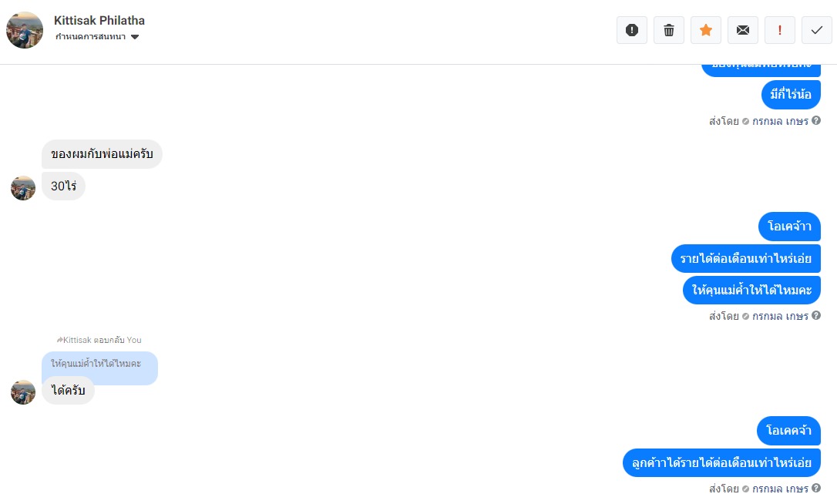Image resolution: width=837 pixels, height=504 pixels.
Task: Click the orange star follow-up icon
Action: pos(706,30)
